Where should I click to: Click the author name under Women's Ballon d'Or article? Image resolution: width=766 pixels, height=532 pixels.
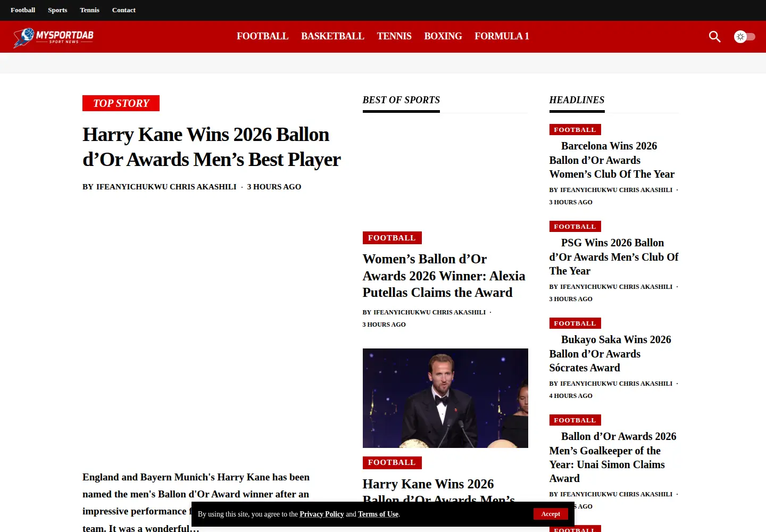(429, 312)
